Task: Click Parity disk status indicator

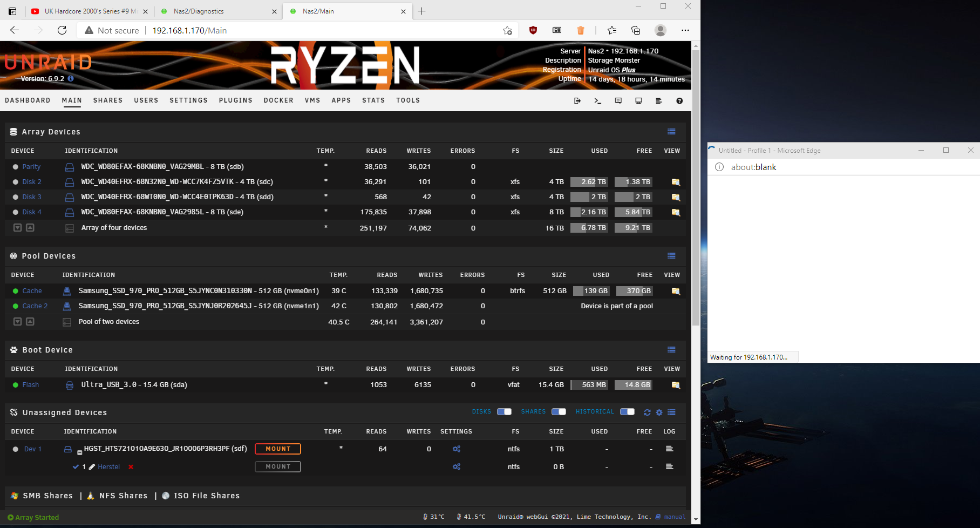Action: [15, 167]
